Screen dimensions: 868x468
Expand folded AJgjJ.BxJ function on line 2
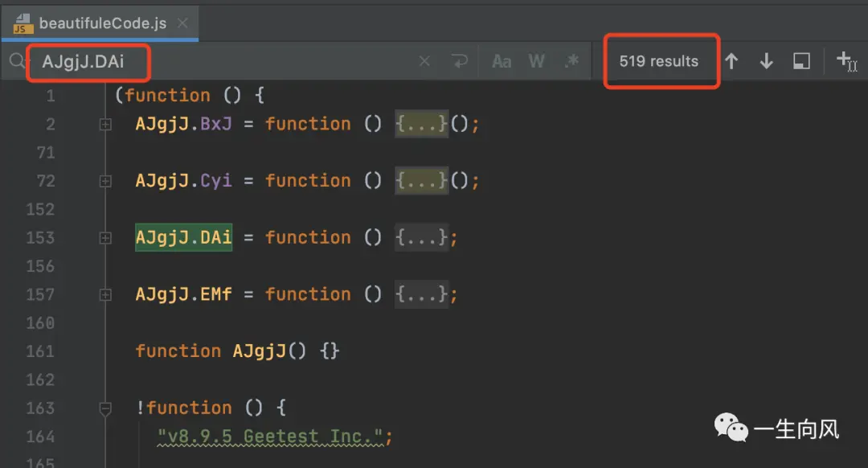coord(105,125)
